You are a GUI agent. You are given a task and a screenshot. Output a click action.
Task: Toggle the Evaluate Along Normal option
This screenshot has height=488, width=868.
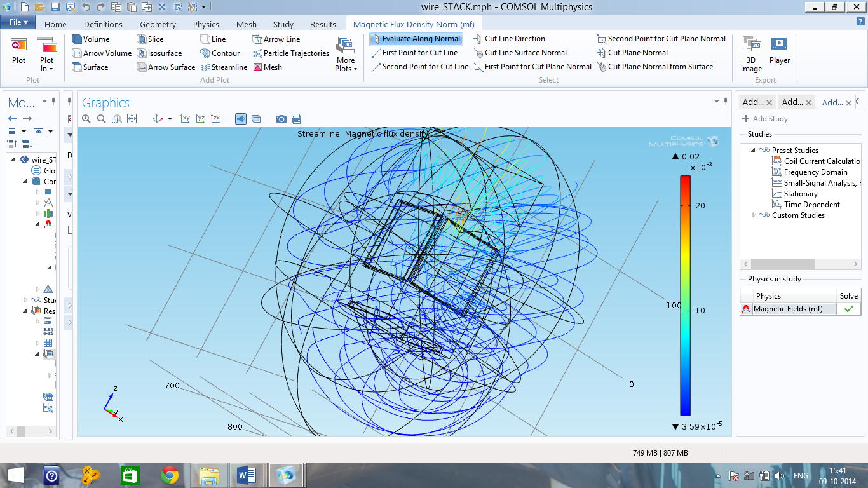pyautogui.click(x=416, y=39)
